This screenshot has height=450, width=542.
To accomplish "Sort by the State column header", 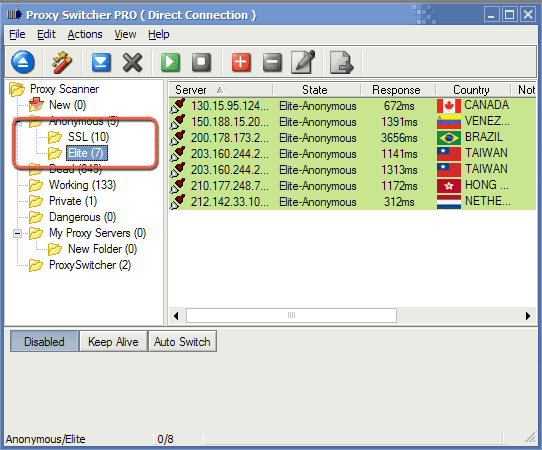I will coord(316,90).
